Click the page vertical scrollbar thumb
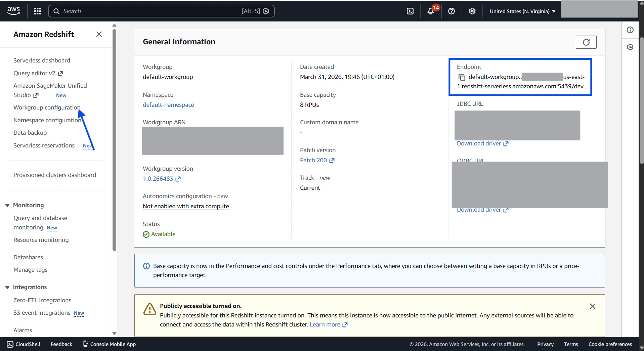The height and width of the screenshot is (351, 644). click(x=641, y=101)
